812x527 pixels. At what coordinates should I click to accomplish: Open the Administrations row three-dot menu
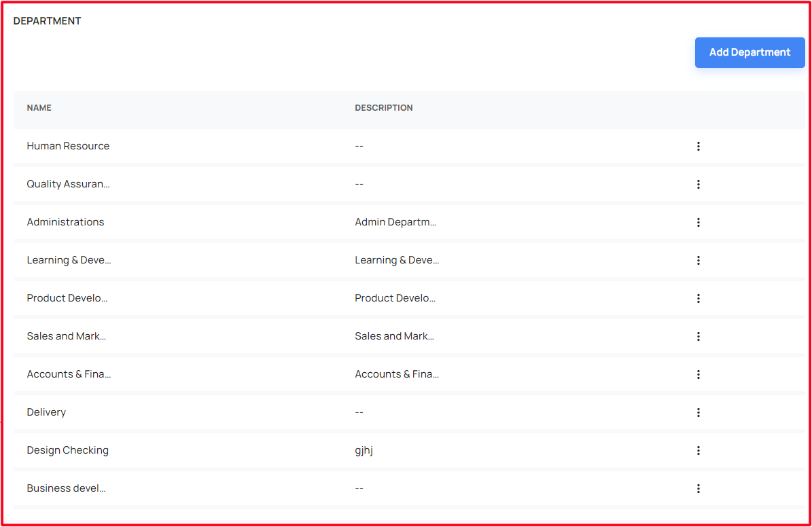point(698,223)
